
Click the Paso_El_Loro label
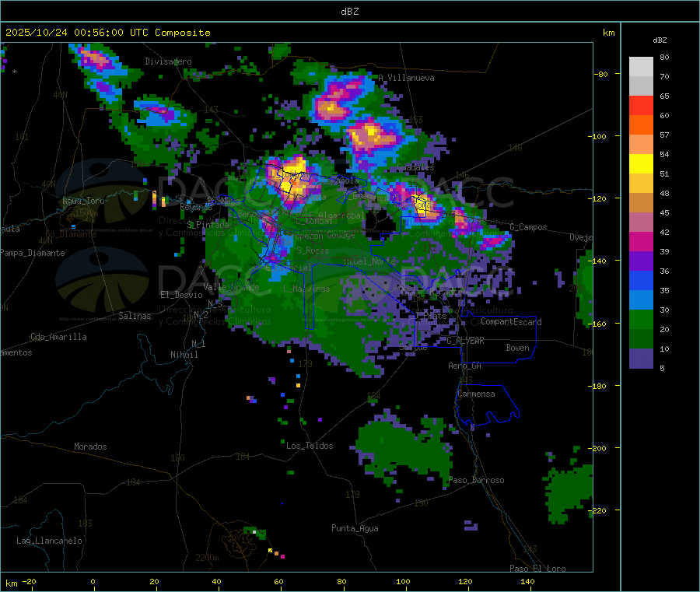pyautogui.click(x=538, y=569)
